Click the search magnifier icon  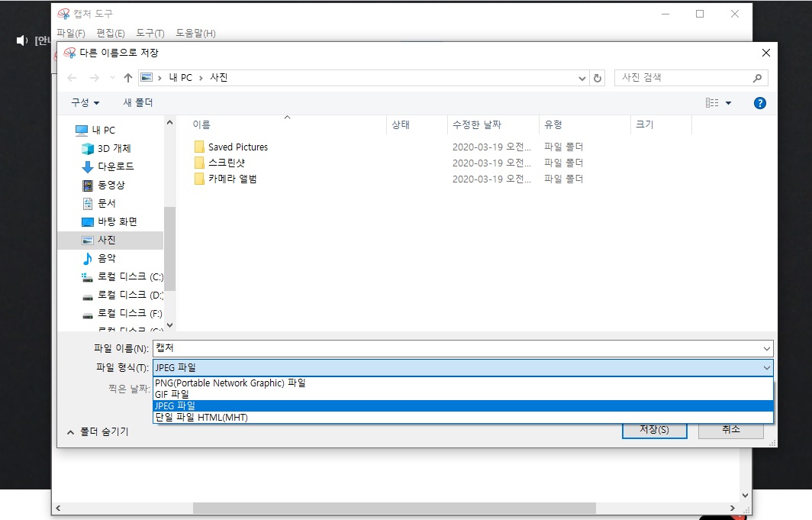click(x=757, y=78)
